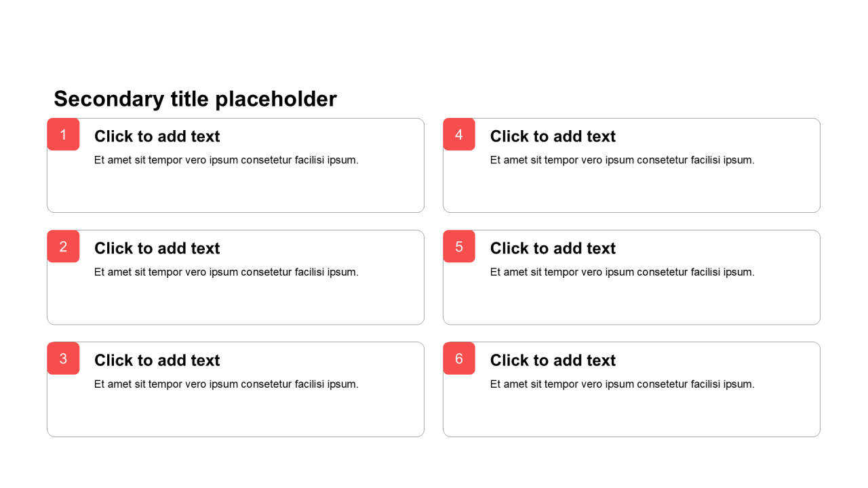Select the 'Secondary title placeholder' heading

coord(195,99)
